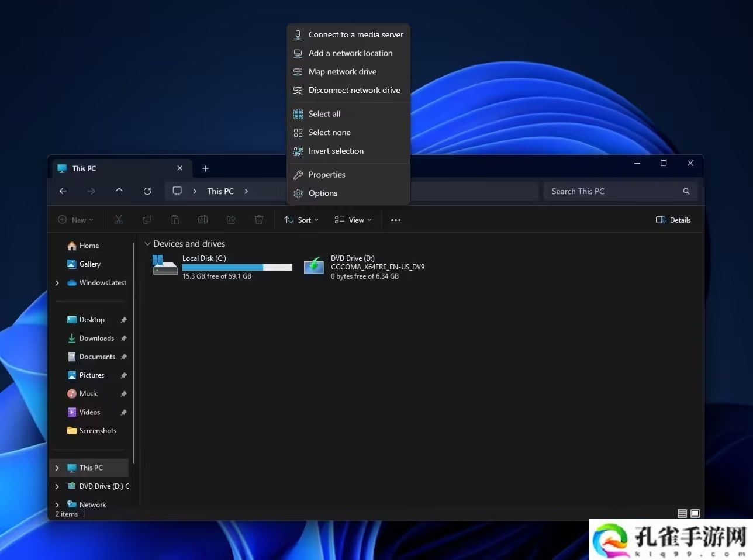This screenshot has width=753, height=560.
Task: Open DVD Drive (D:) disc icon
Action: (x=314, y=267)
